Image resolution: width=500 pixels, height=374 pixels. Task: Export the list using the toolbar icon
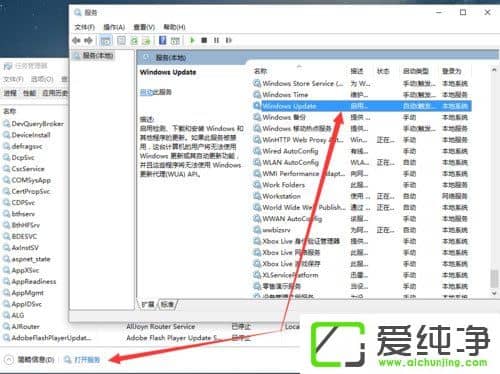point(146,41)
